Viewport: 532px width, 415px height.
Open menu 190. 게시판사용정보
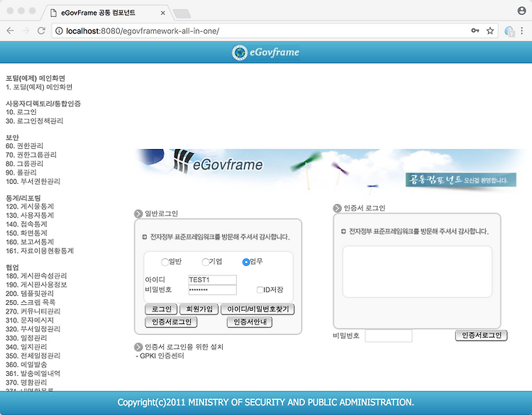point(36,284)
